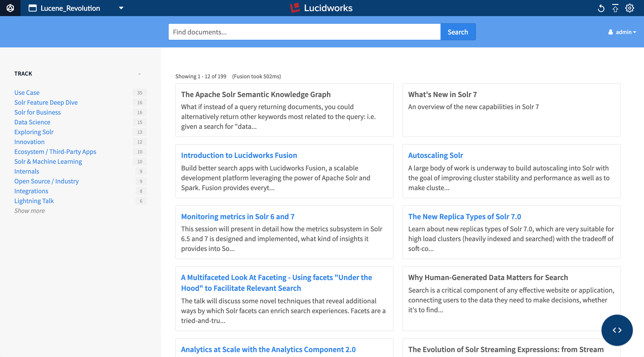Click the Fusion took 502ms text

tap(256, 76)
